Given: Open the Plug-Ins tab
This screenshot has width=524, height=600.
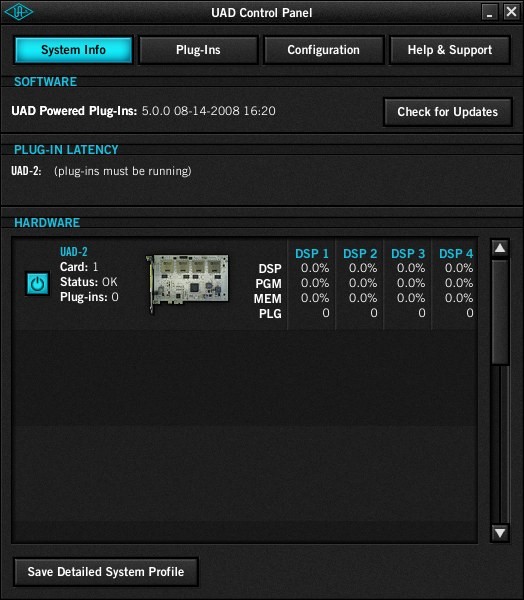Looking at the screenshot, I should [x=198, y=50].
